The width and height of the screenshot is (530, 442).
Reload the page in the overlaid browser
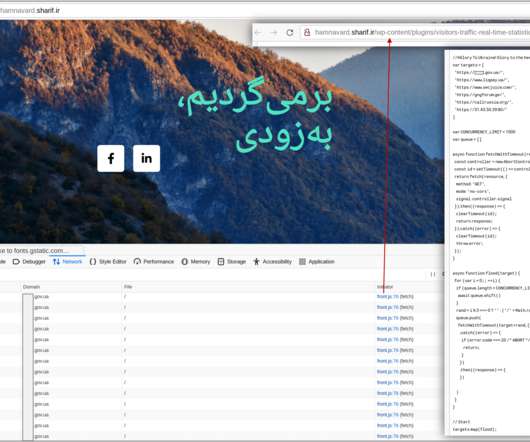pyautogui.click(x=290, y=32)
